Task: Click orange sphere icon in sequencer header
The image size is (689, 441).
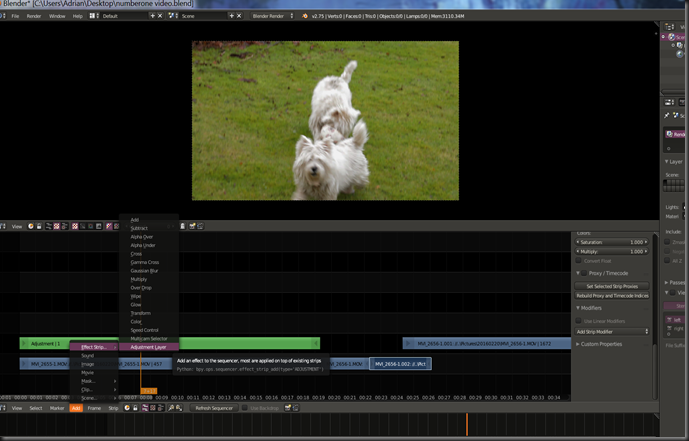Action: click(x=127, y=408)
